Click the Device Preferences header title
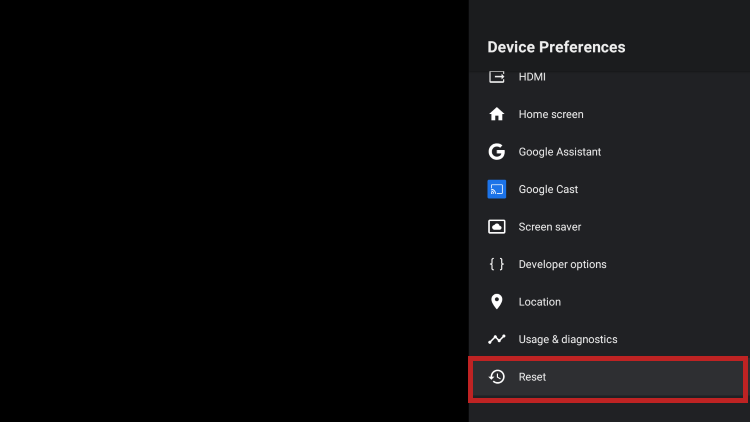The height and width of the screenshot is (422, 750). [556, 47]
